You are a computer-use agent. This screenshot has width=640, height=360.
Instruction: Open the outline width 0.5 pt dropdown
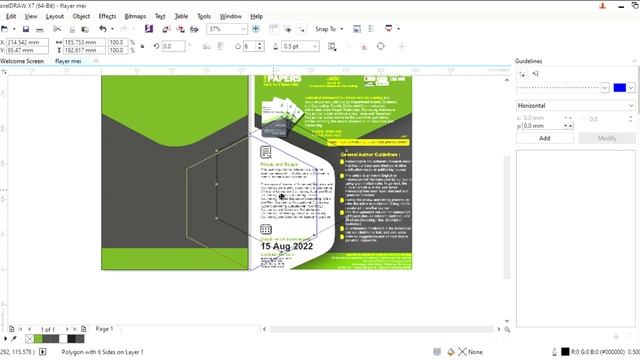pyautogui.click(x=315, y=46)
